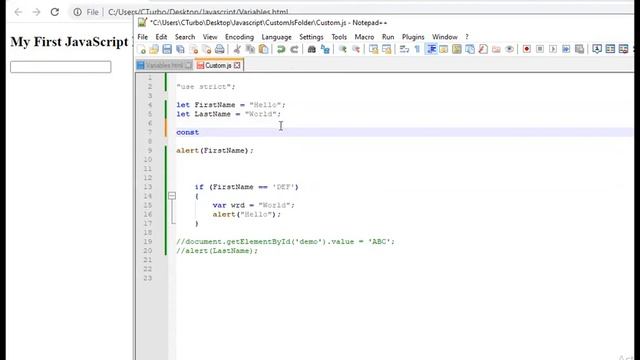Toggle Synchronize Horizontal Scrolling icon
The width and height of the screenshot is (640, 360).
(386, 49)
